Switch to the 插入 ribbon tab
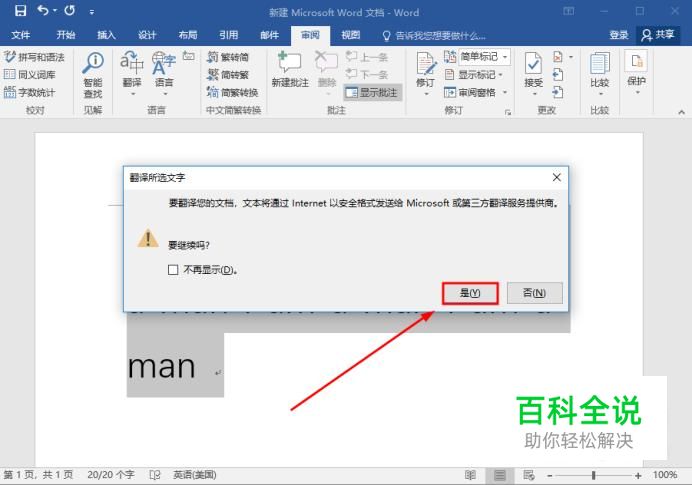This screenshot has width=692, height=485. click(x=106, y=35)
